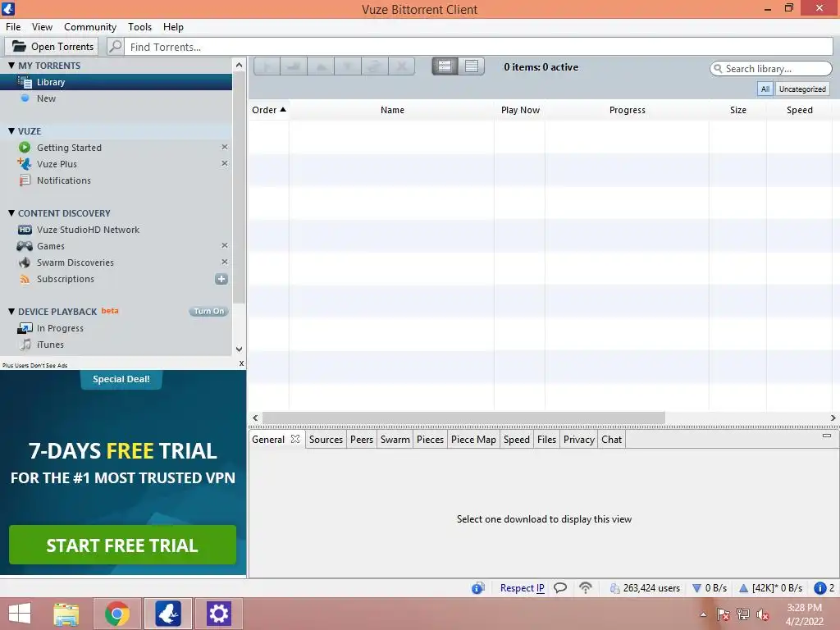Select the Uncategorized filter

[x=802, y=89]
